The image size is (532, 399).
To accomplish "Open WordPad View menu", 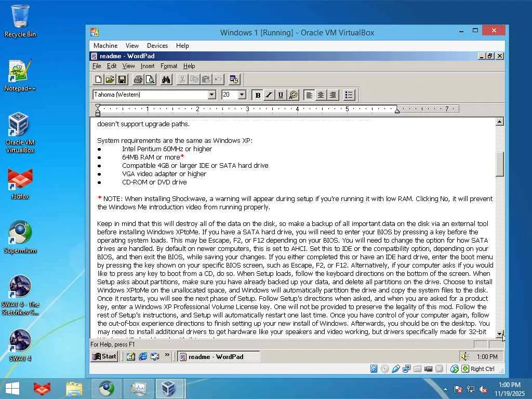I will [x=129, y=66].
